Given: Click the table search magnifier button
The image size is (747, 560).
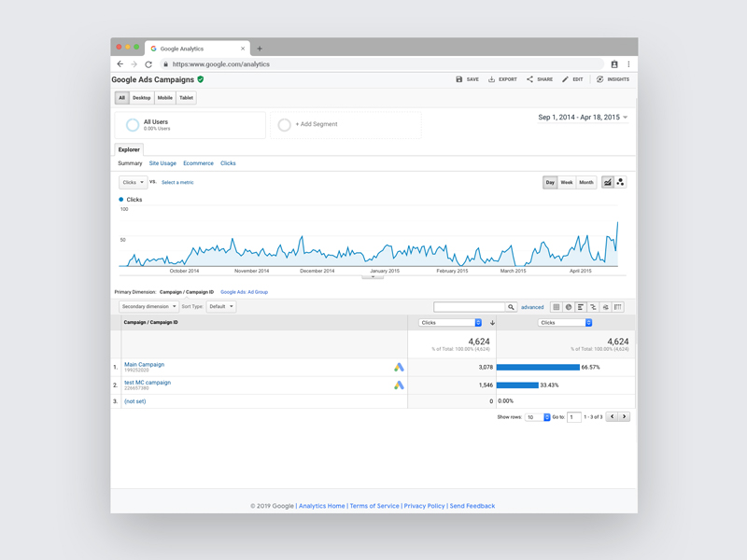Looking at the screenshot, I should pos(511,307).
